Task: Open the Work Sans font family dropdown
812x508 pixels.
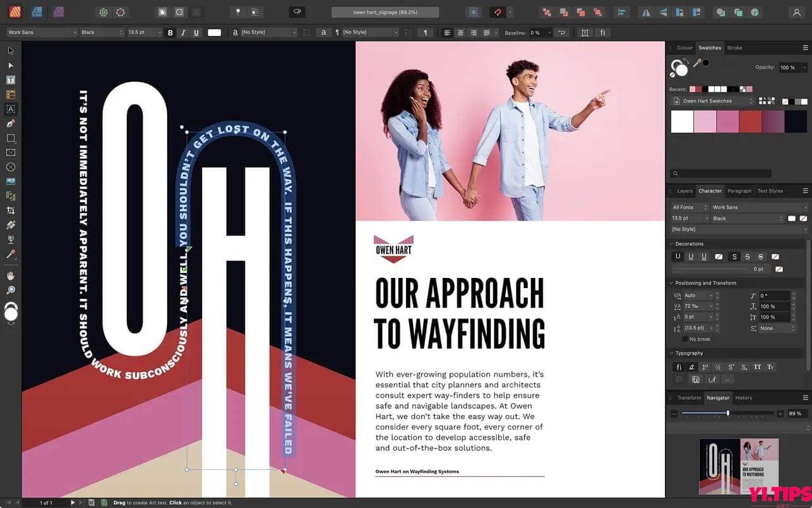Action: 758,207
